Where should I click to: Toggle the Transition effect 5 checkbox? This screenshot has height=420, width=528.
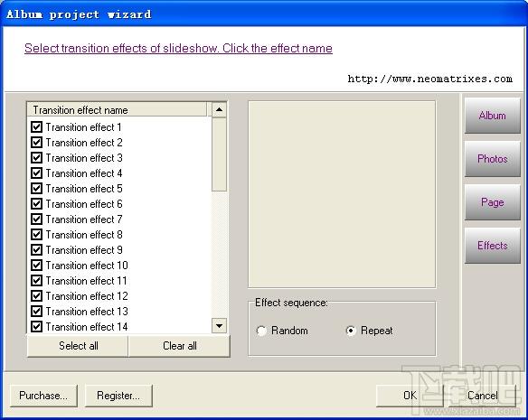(x=37, y=188)
